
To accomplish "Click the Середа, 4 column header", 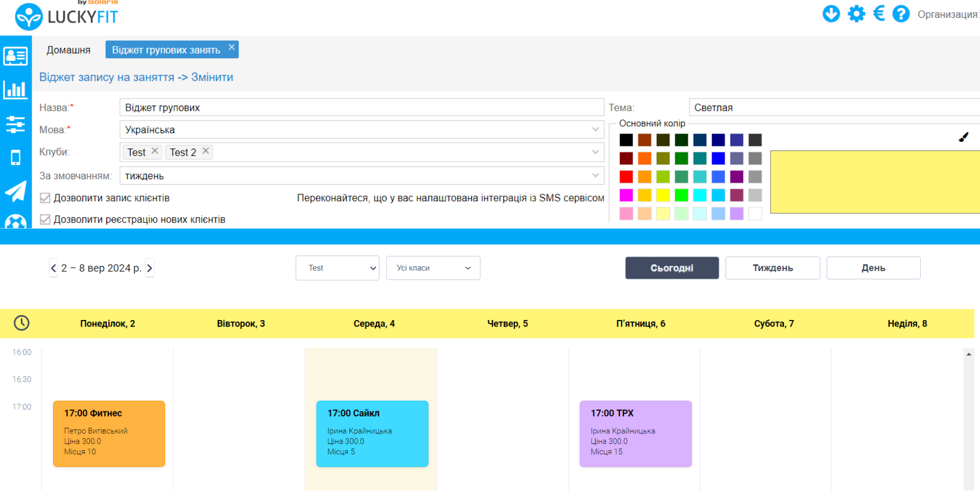I will pyautogui.click(x=374, y=324).
